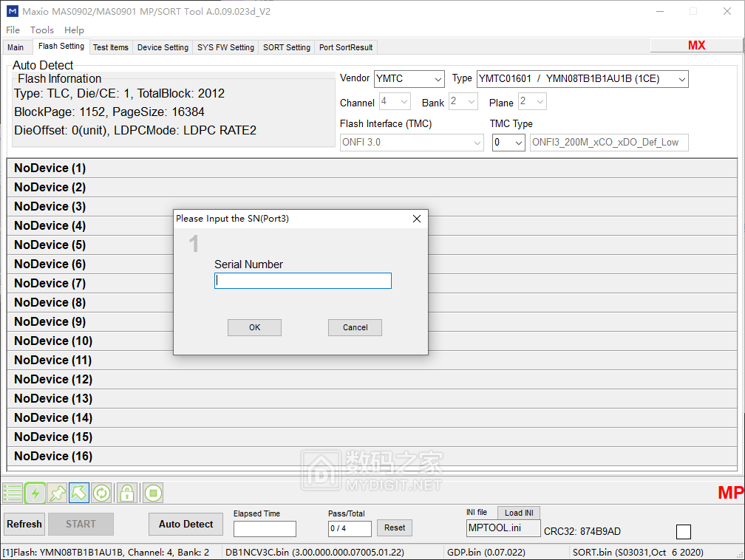Select the NoDevice (16) row
The image size is (745, 560).
[372, 457]
